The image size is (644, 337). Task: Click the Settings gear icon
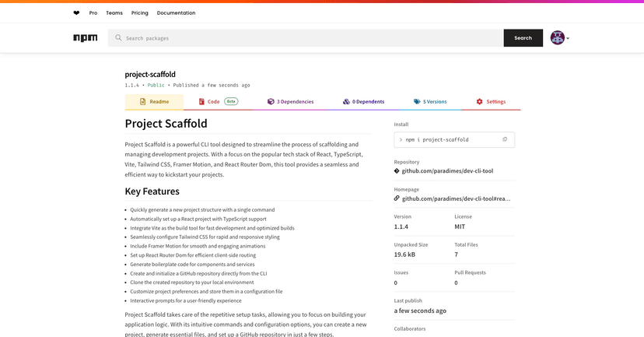(480, 102)
